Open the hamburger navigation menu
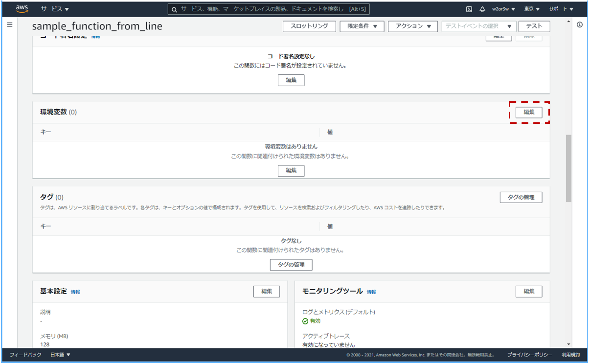Viewport: 589px width, 364px height. pyautogui.click(x=9, y=24)
